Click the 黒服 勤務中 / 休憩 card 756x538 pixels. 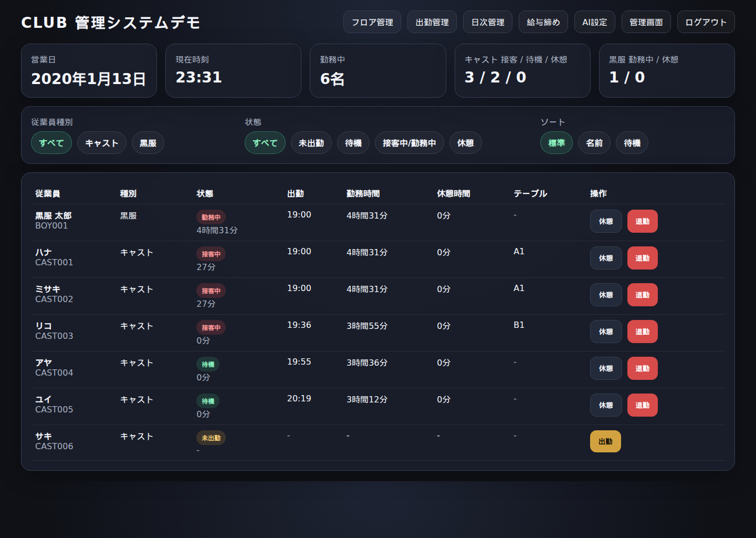click(x=667, y=70)
